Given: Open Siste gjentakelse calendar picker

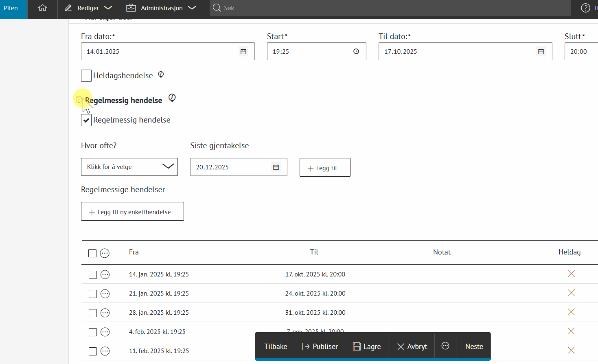Looking at the screenshot, I should point(276,167).
